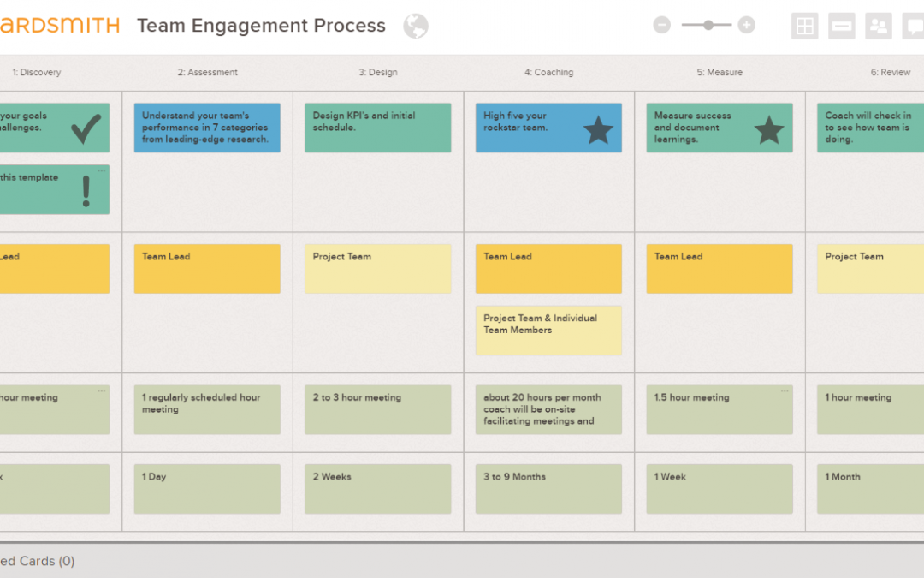Open the 1 regularly scheduled hour meeting card

(207, 410)
